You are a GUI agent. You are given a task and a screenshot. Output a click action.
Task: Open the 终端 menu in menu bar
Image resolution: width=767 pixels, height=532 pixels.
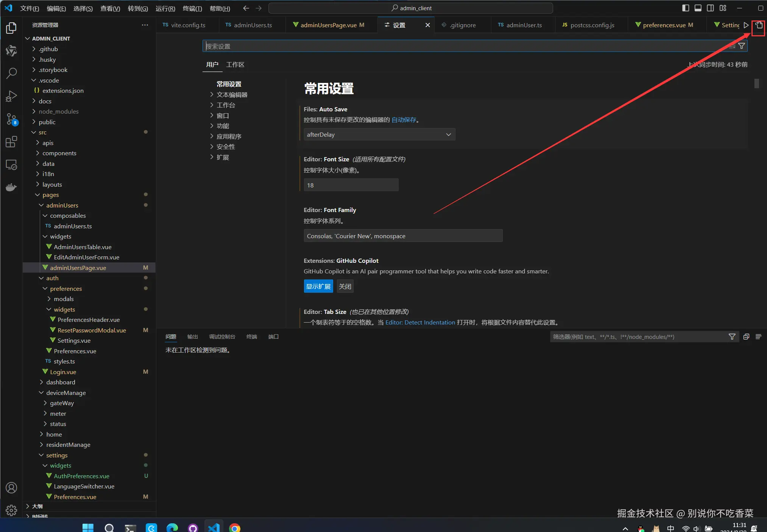coord(192,8)
